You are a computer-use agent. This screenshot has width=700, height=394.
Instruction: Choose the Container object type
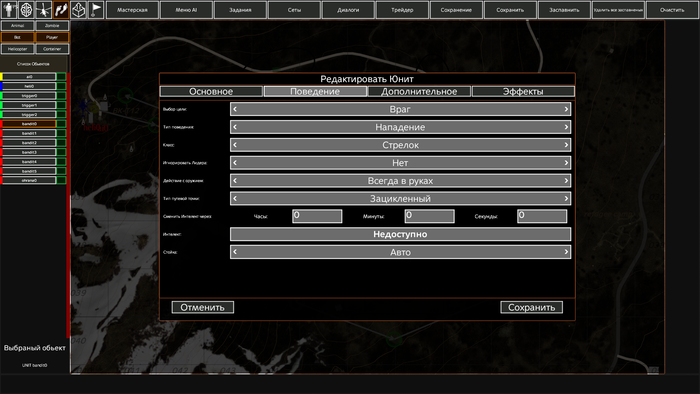click(x=52, y=49)
